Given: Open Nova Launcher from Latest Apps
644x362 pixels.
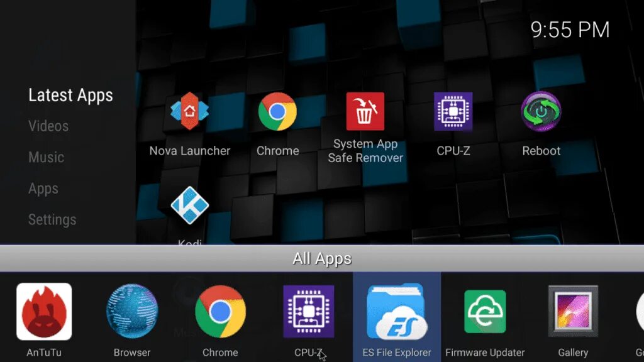Looking at the screenshot, I should (189, 111).
